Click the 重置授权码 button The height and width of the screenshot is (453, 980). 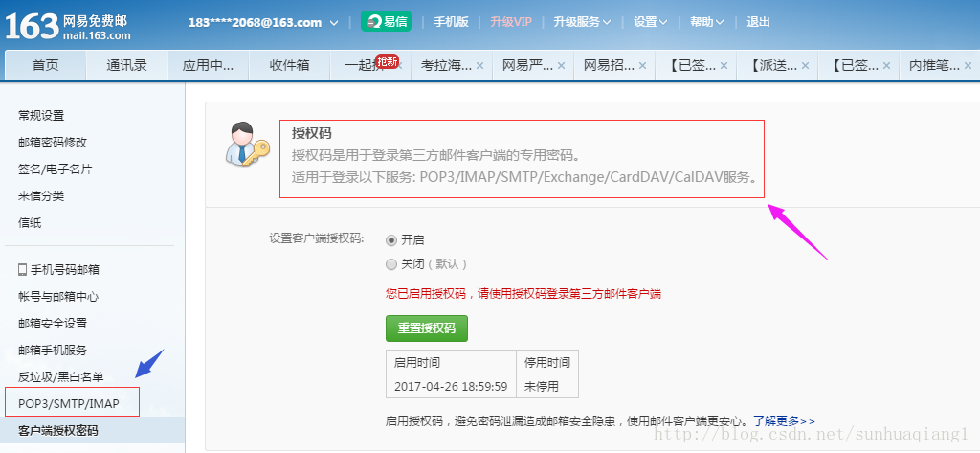tap(427, 328)
